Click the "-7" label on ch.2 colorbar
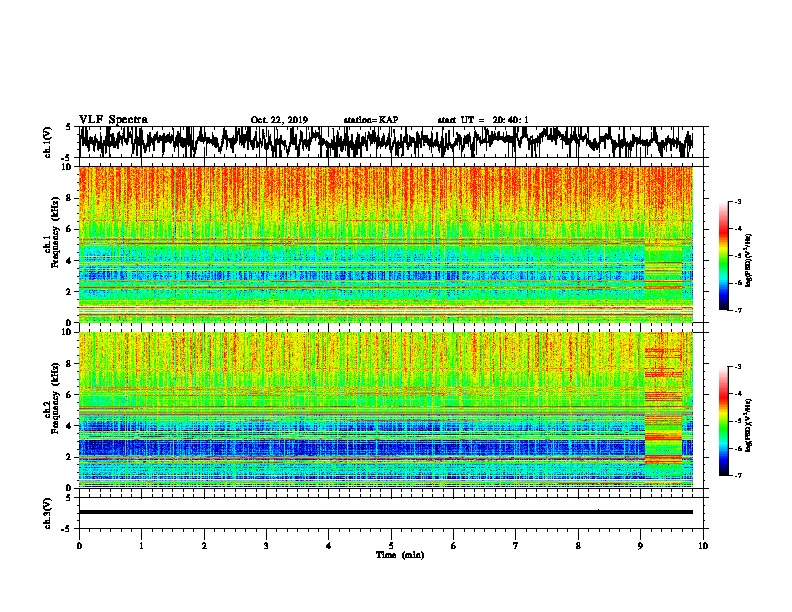The width and height of the screenshot is (792, 612). tap(738, 475)
